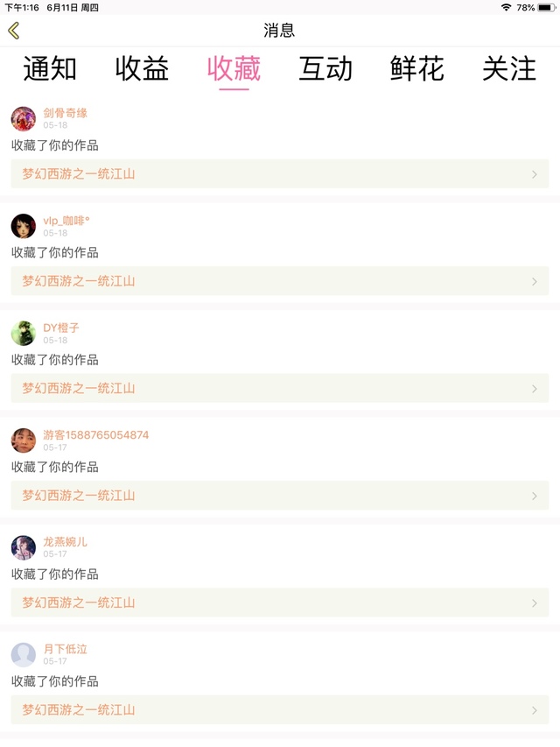Tap chevron on vlp_咖啡's collected work row
Screen dimensions: 560x747
pos(535,281)
